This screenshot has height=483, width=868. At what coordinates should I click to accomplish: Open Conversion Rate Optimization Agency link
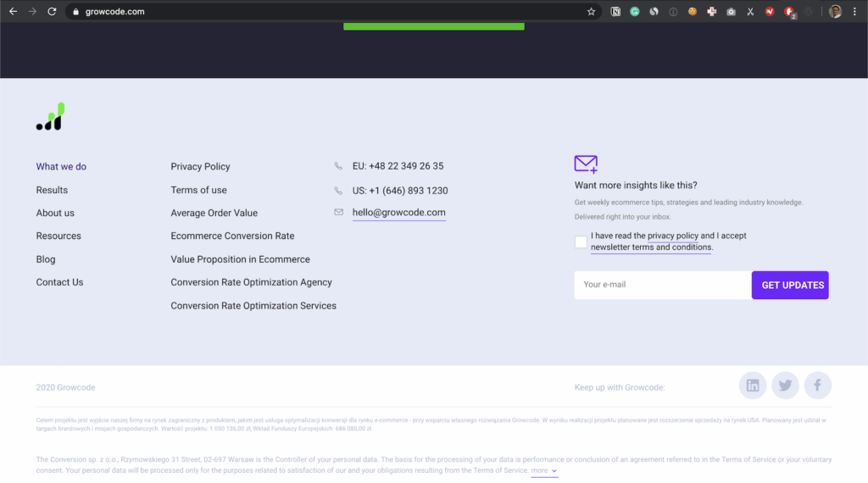(x=251, y=282)
